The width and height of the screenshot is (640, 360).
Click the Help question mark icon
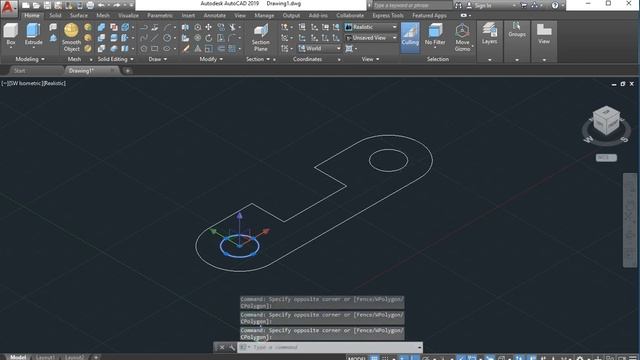(555, 5)
